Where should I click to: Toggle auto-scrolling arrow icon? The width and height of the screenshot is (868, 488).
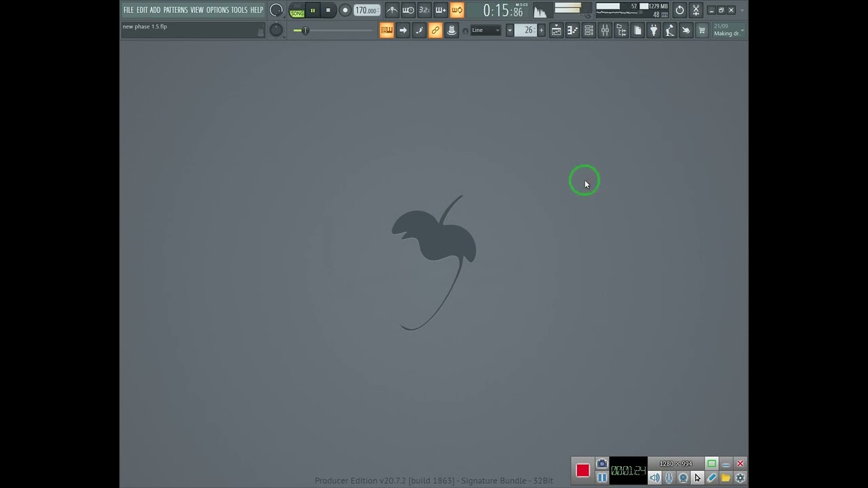403,30
